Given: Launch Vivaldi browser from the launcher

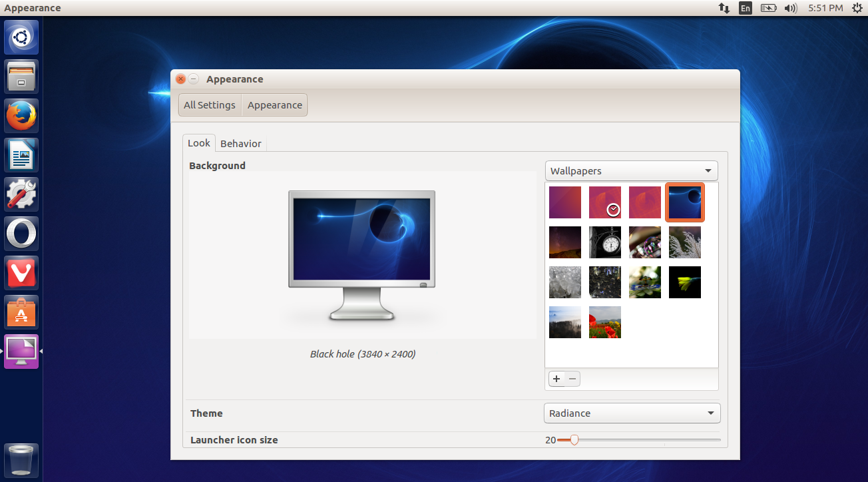Looking at the screenshot, I should coord(21,272).
